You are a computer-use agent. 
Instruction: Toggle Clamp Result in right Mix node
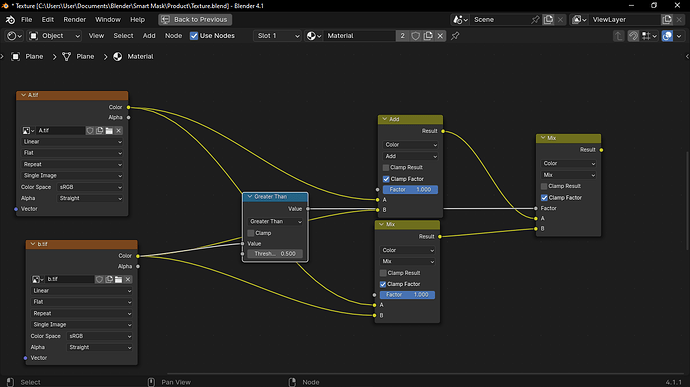click(x=544, y=186)
